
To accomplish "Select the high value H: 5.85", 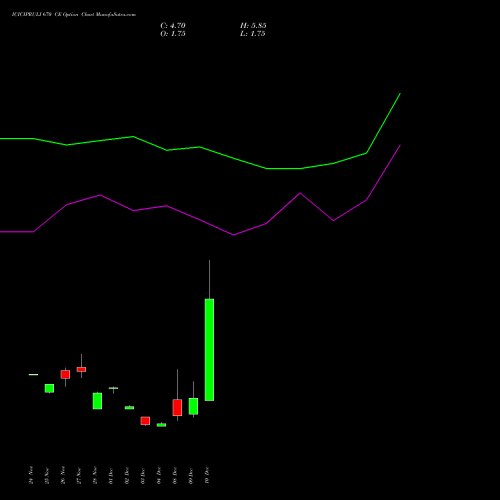I will [253, 26].
